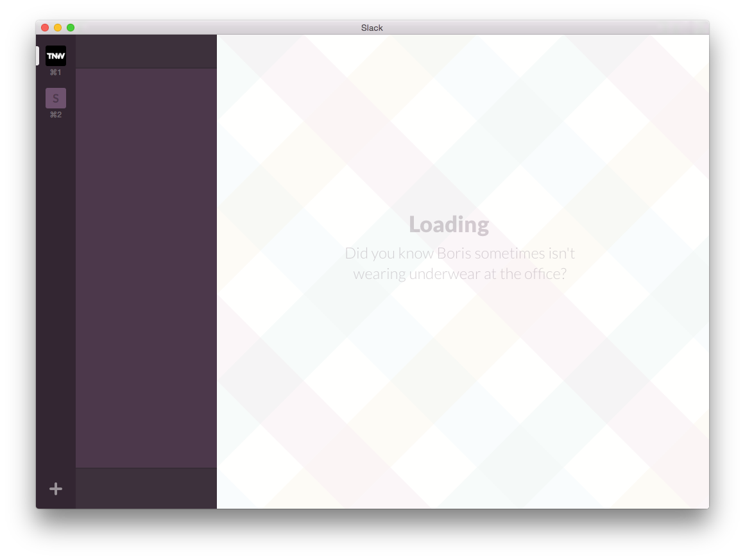Screen dimensions: 745x560
Task: Select the 'Loading' heading text
Action: click(x=449, y=225)
